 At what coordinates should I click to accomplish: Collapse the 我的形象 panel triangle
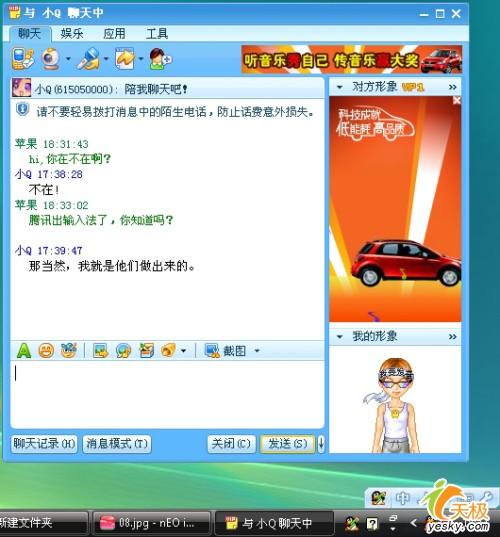(339, 336)
